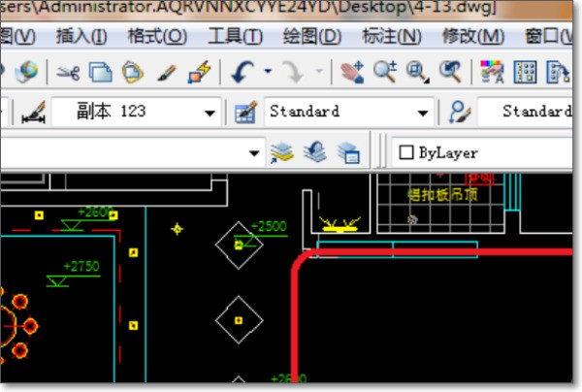This screenshot has width=582, height=392.
Task: Click the Multileader Style icon
Action: click(460, 113)
